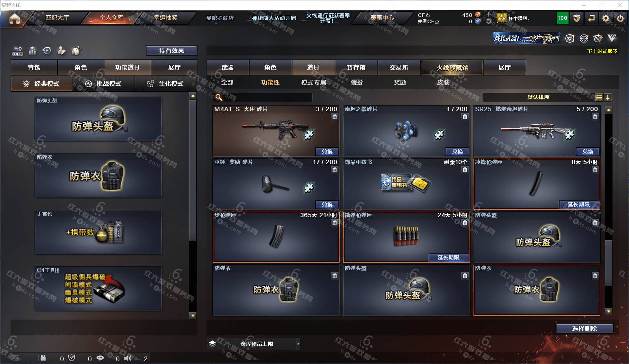Open the chat bubble icon in status bar
Screen dimensions: 629x364
click(x=100, y=358)
